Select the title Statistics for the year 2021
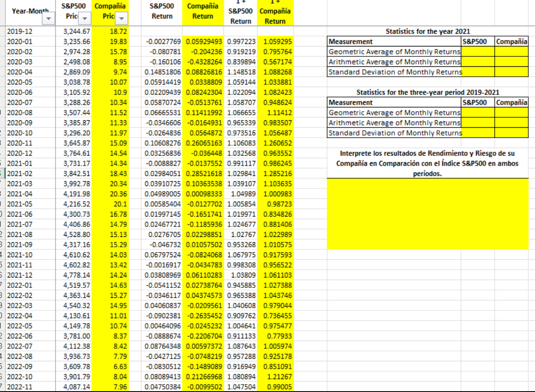535x392 pixels. 428,31
